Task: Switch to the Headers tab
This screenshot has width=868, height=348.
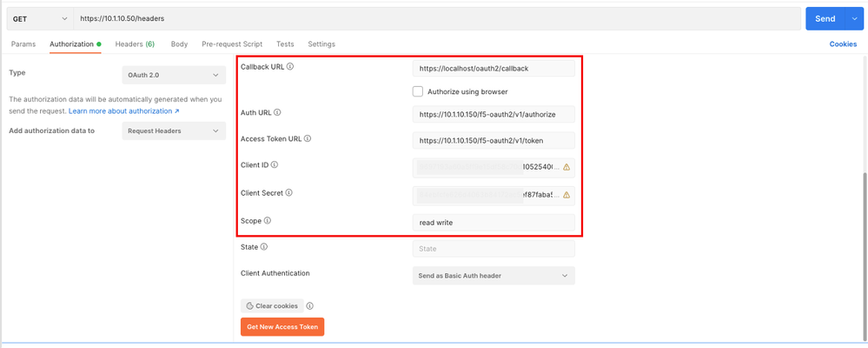Action: click(135, 44)
